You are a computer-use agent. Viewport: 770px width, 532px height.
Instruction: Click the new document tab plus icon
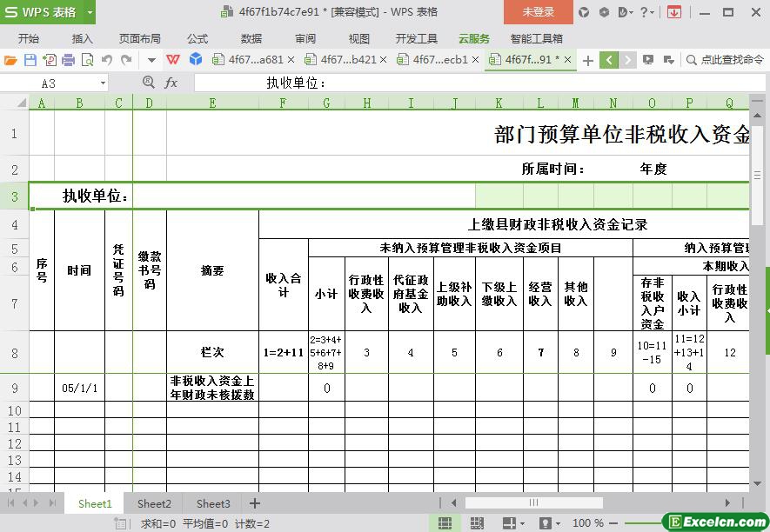(588, 60)
